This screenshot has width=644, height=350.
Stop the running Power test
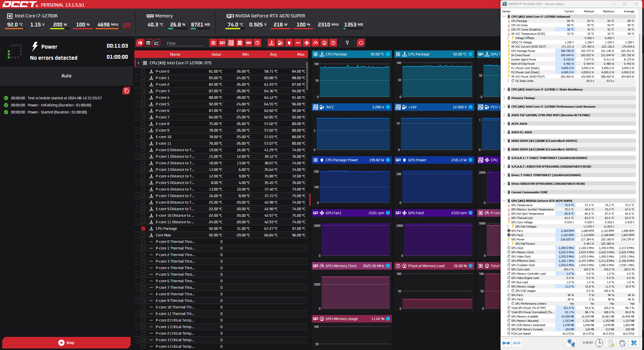point(66,343)
